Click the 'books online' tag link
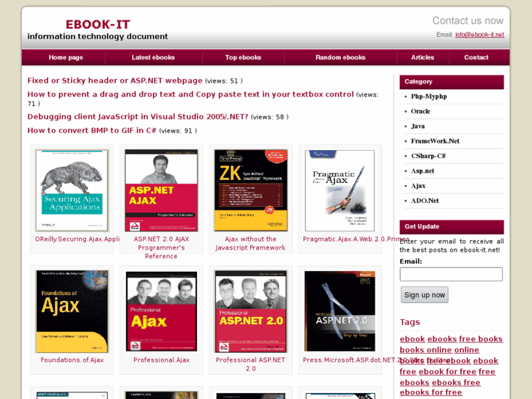Image resolution: width=532 pixels, height=399 pixels. [x=425, y=350]
